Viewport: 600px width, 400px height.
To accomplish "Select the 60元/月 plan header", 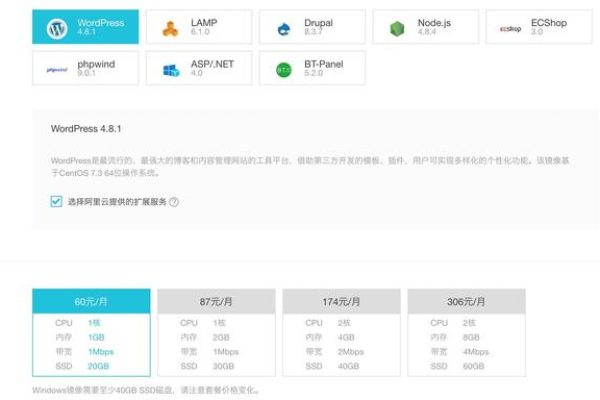I will [x=91, y=301].
